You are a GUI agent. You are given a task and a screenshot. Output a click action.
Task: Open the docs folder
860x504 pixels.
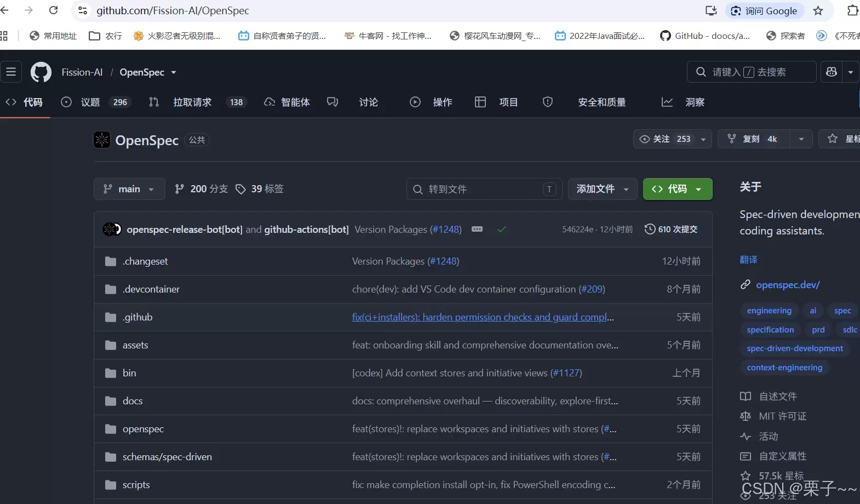133,401
